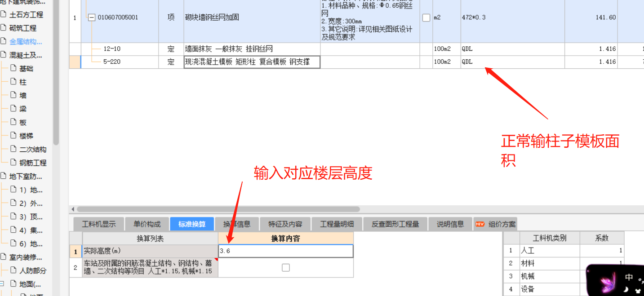
Task: Switch to the 工料机显示 tab
Action: pos(99,224)
